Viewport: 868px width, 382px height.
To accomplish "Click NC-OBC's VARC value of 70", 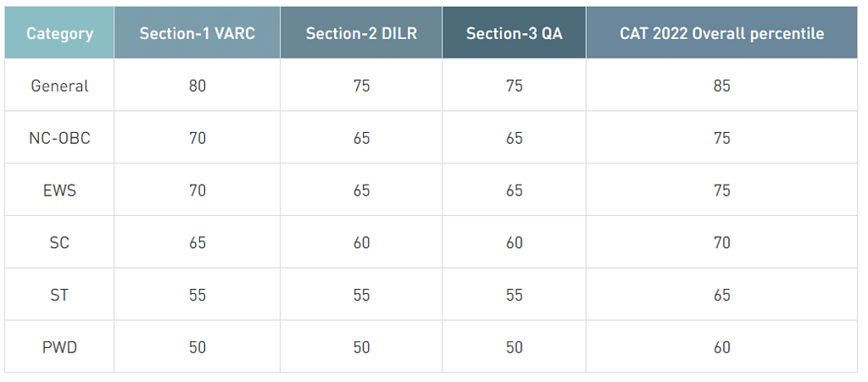I will click(x=198, y=138).
